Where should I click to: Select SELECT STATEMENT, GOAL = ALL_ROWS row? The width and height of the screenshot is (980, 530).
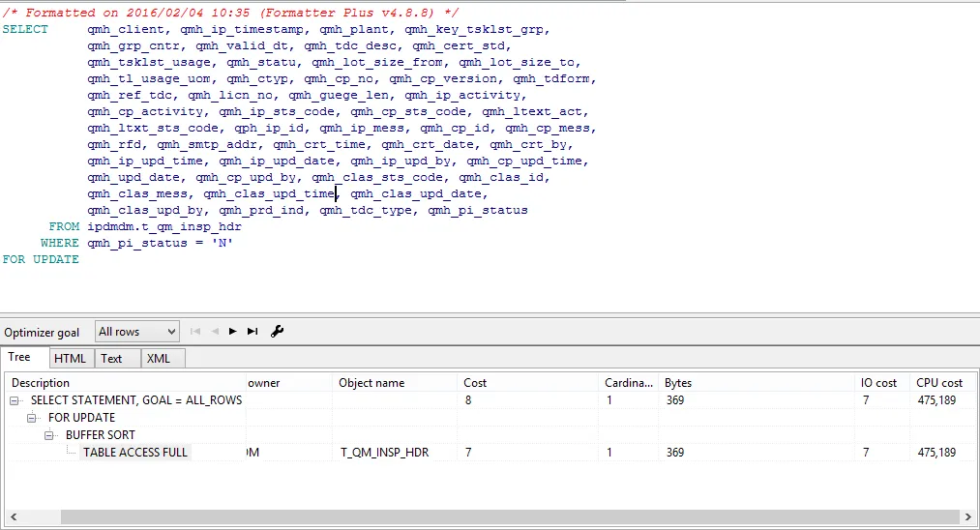[136, 400]
